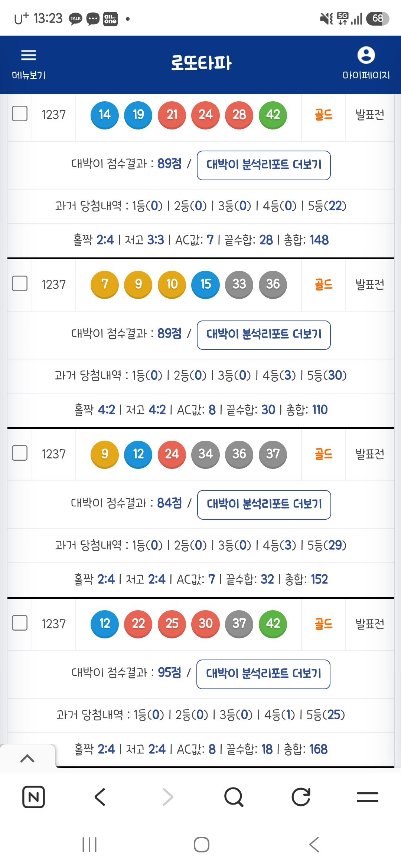Tap the Naver N home icon
The width and height of the screenshot is (401, 868).
(x=34, y=797)
